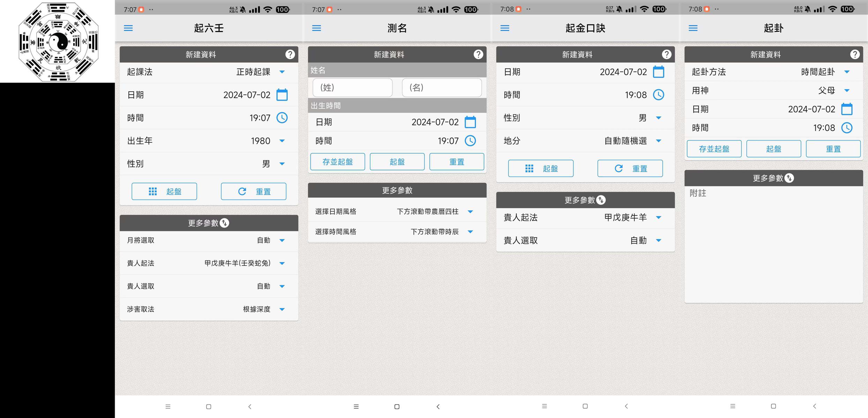The height and width of the screenshot is (418, 868).
Task: Toggle 更多參數 section in 起六壬
Action: point(225,223)
